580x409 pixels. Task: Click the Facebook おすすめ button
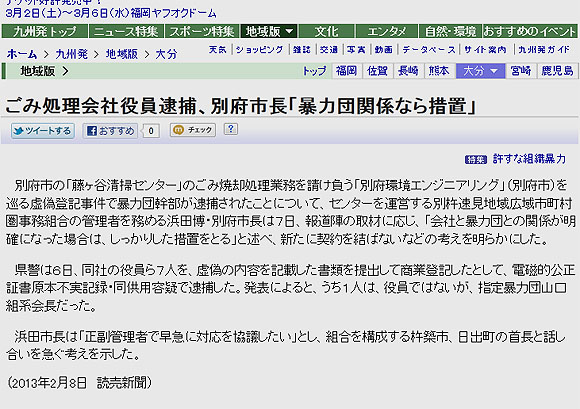tap(110, 131)
